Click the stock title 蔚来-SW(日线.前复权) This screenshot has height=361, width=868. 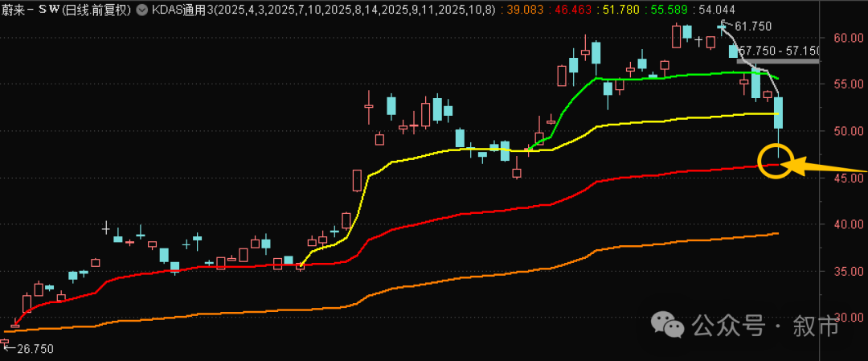[x=67, y=10]
